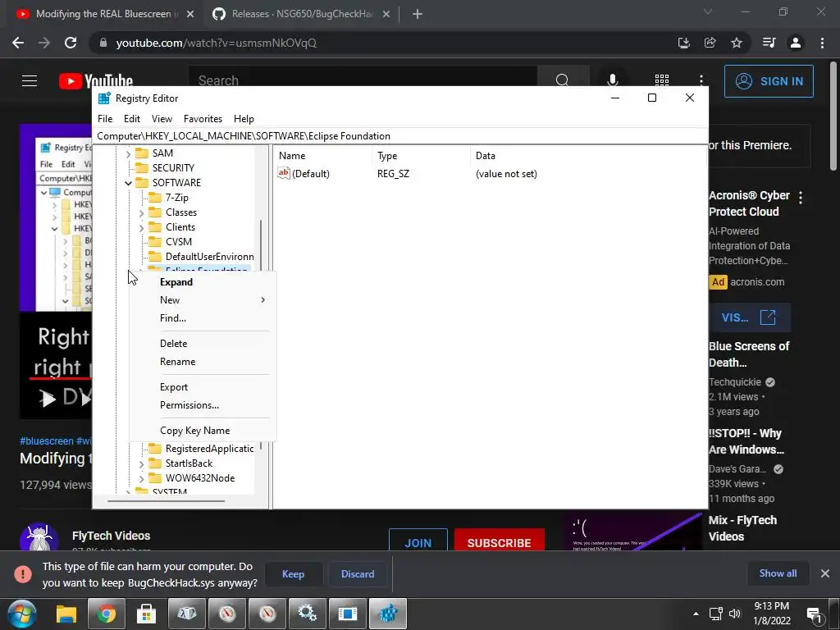Open the YouTube hamburger menu
This screenshot has width=840, height=630.
(30, 81)
